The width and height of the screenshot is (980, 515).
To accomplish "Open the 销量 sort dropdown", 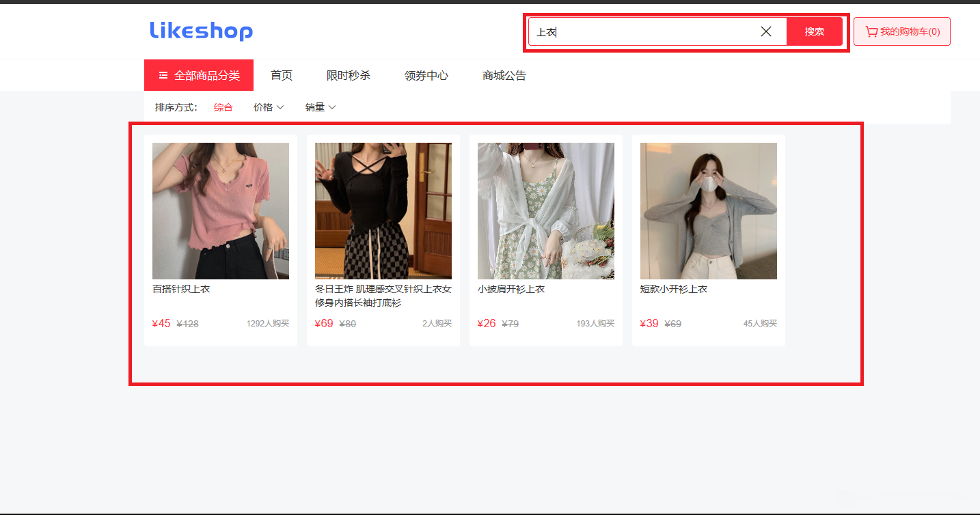I will point(321,107).
